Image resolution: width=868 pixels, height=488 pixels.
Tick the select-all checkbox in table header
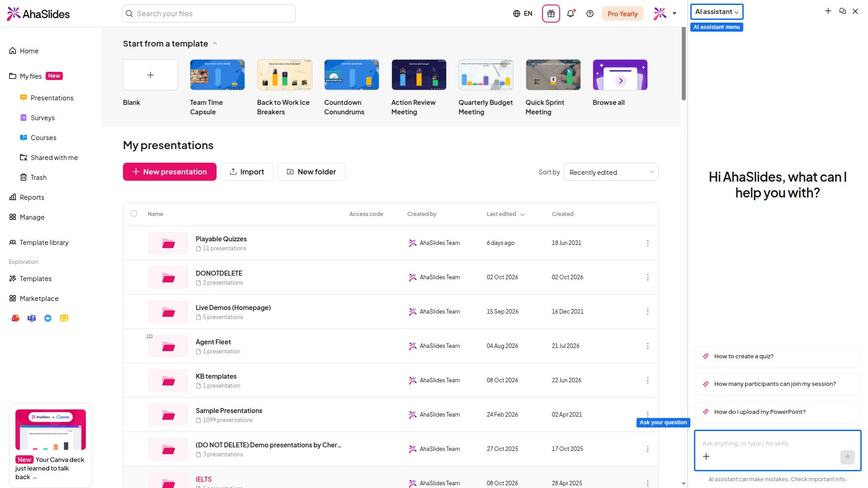(x=134, y=213)
